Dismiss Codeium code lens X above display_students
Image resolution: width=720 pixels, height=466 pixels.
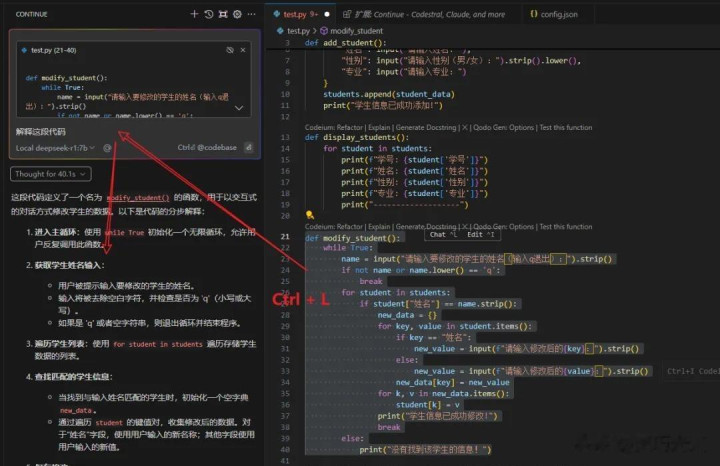click(465, 128)
